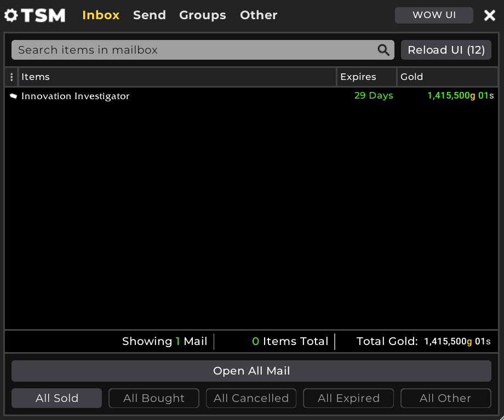The image size is (504, 420).
Task: Sort by the Expires column header
Action: pyautogui.click(x=366, y=77)
